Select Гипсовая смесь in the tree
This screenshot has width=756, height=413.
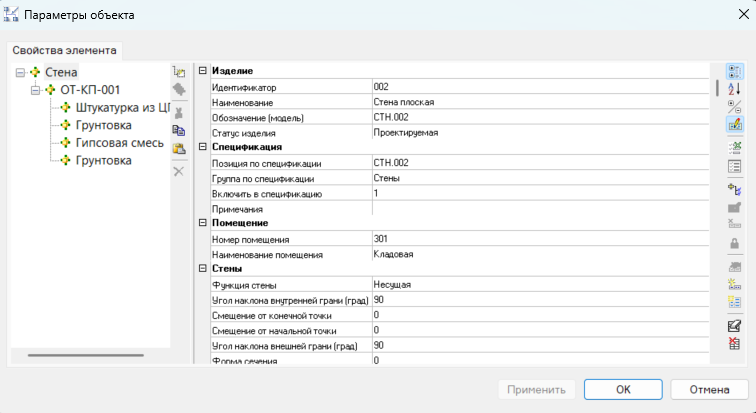point(119,143)
